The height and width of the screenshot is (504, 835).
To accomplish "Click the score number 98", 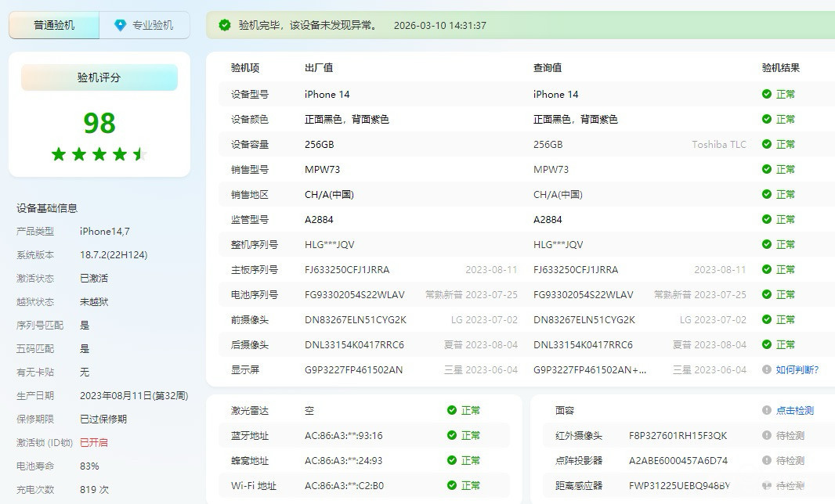I will pos(99,123).
